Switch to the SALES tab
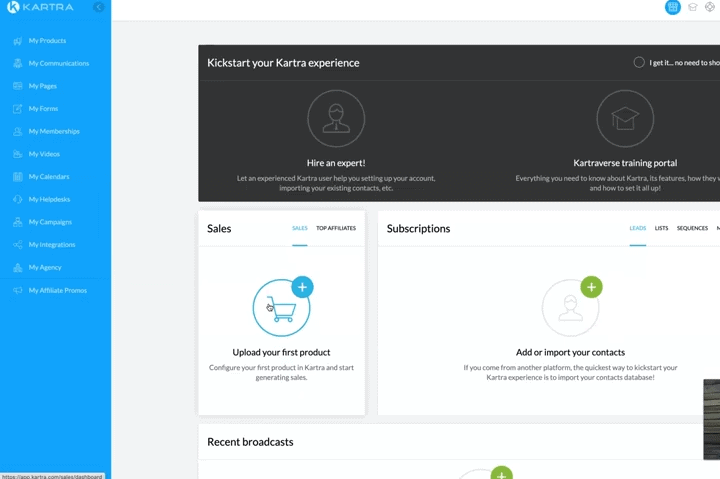 tap(300, 228)
